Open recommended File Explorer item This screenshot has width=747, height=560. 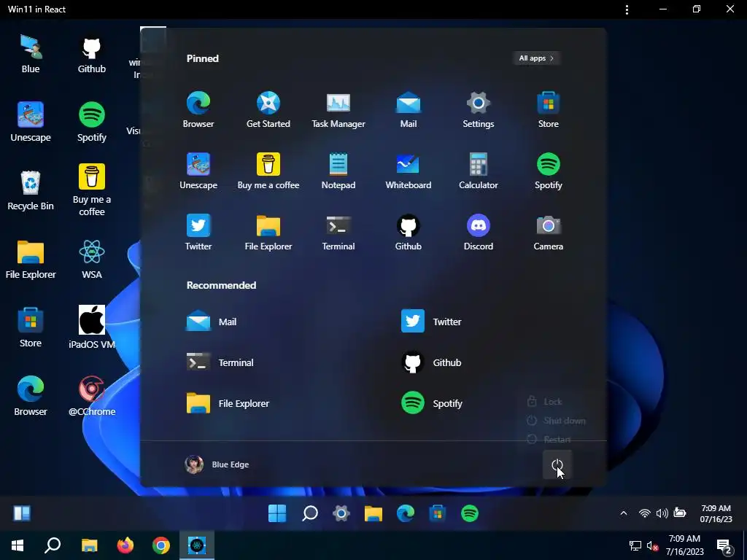pyautogui.click(x=228, y=403)
